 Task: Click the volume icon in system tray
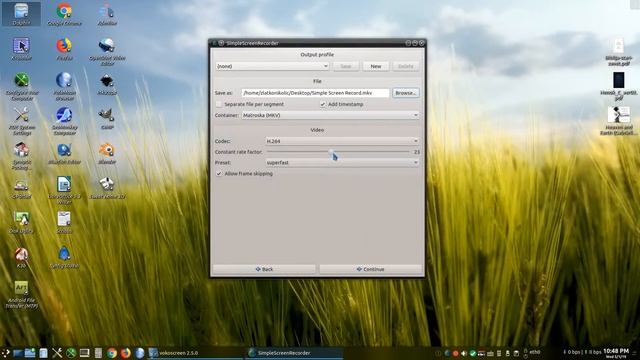pos(464,353)
